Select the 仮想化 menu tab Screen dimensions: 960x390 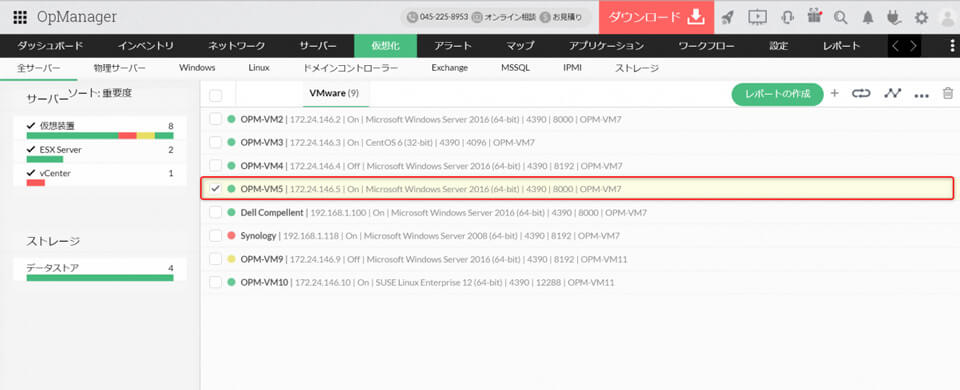tap(386, 46)
